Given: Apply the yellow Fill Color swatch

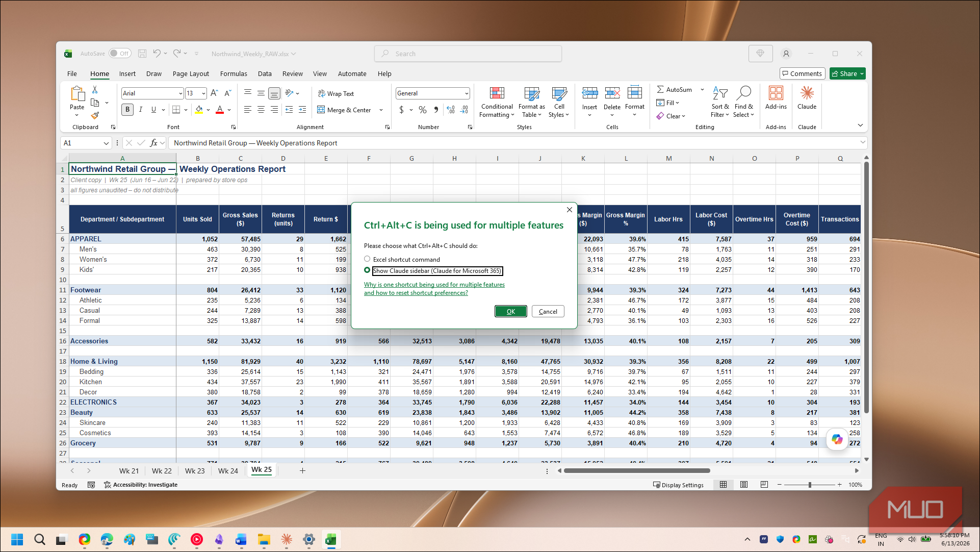Looking at the screenshot, I should pyautogui.click(x=199, y=109).
